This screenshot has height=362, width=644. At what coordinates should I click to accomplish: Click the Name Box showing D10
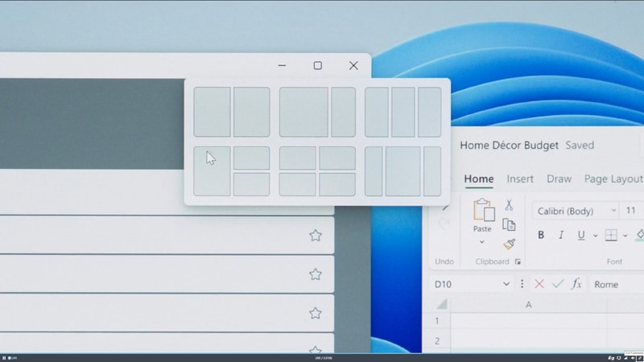tap(473, 284)
